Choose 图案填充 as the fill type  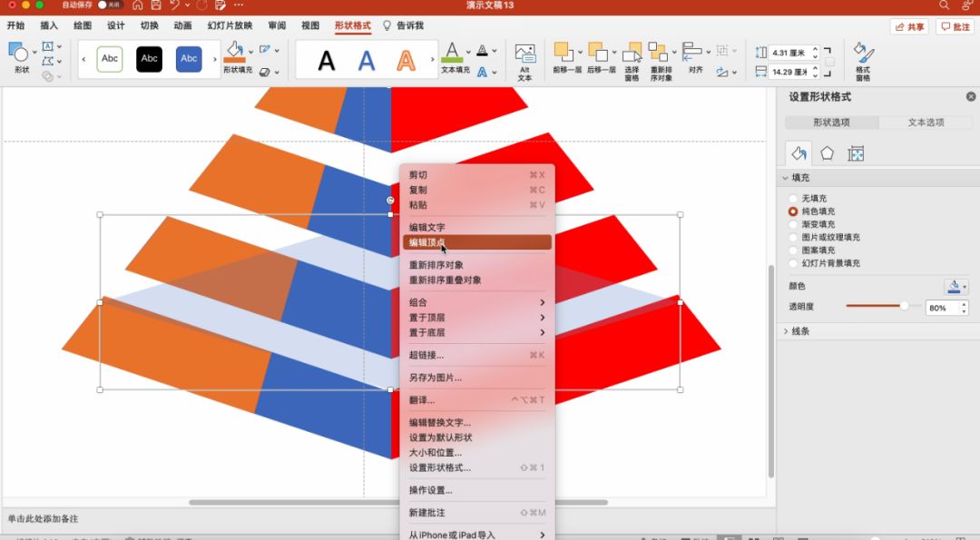[x=793, y=250]
